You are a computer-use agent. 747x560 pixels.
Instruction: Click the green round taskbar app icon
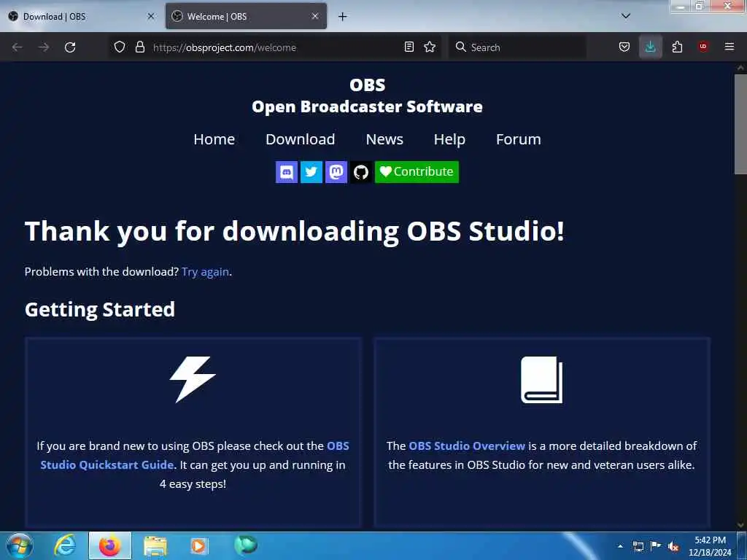(246, 545)
